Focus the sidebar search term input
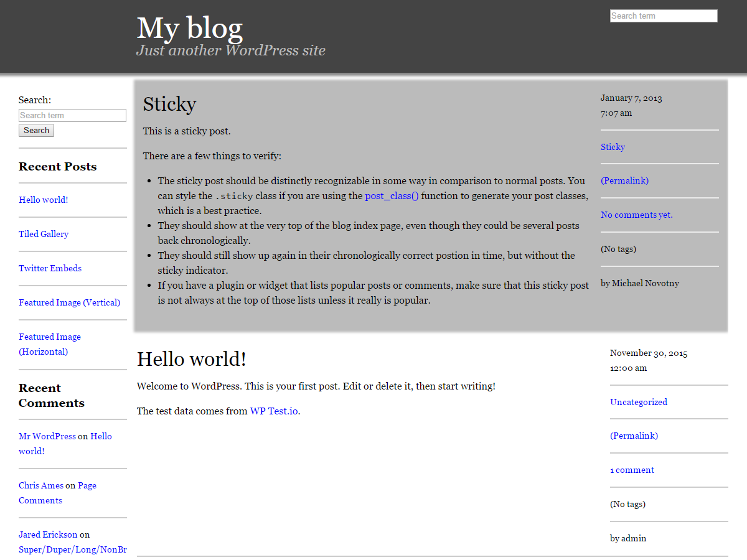The height and width of the screenshot is (560, 747). tap(72, 116)
